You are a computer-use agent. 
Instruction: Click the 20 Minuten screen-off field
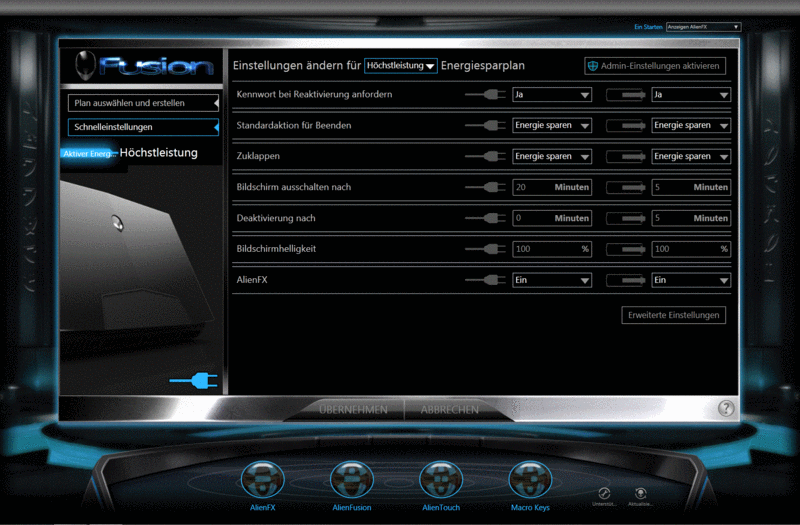(x=552, y=187)
